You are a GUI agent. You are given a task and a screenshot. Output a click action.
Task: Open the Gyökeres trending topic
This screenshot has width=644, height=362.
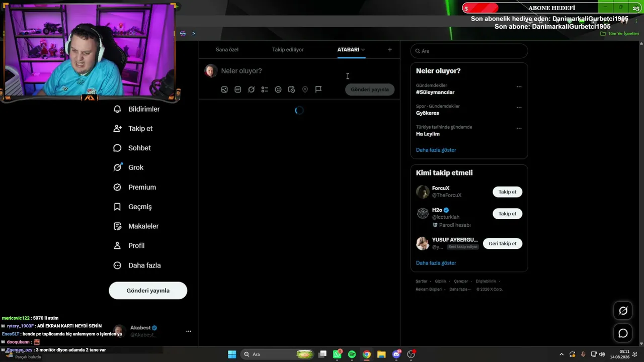coord(428,114)
